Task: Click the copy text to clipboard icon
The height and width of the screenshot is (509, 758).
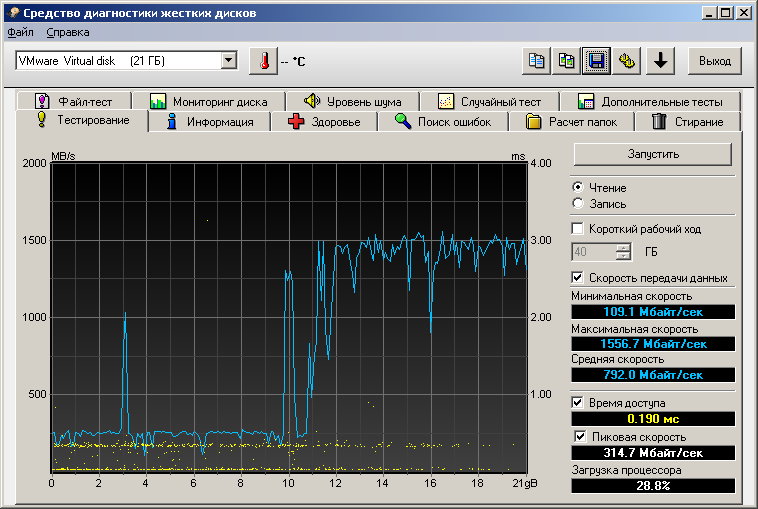Action: tap(537, 61)
